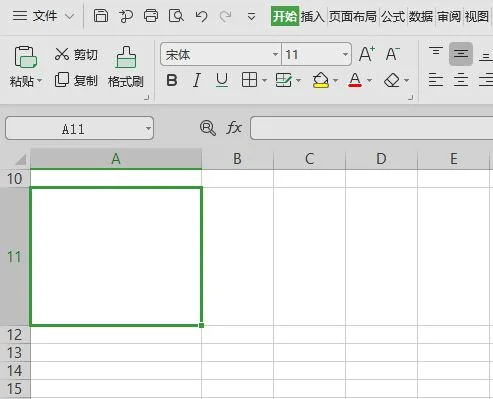493x399 pixels.
Task: Align text left horizontally
Action: [x=436, y=80]
